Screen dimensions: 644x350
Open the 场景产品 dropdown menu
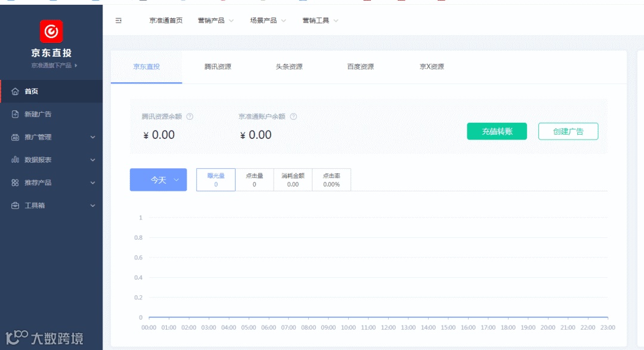(268, 20)
